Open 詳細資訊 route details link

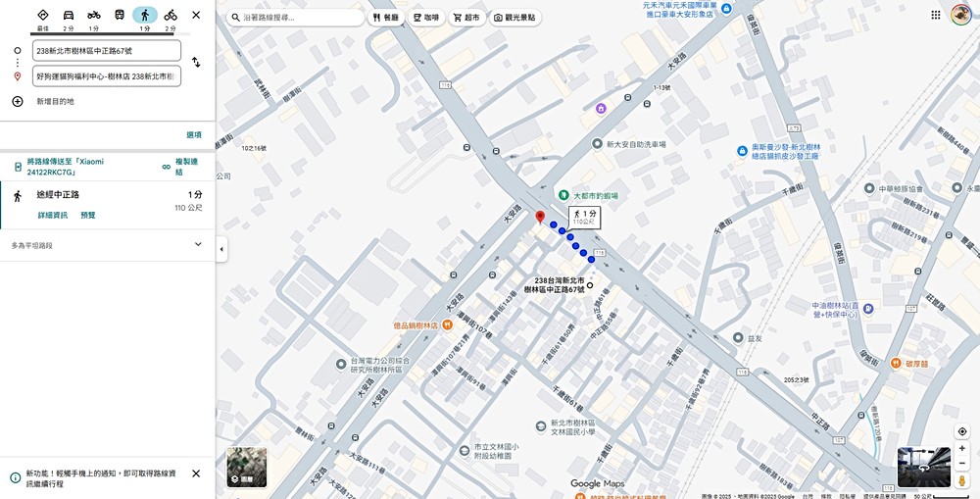(x=53, y=215)
